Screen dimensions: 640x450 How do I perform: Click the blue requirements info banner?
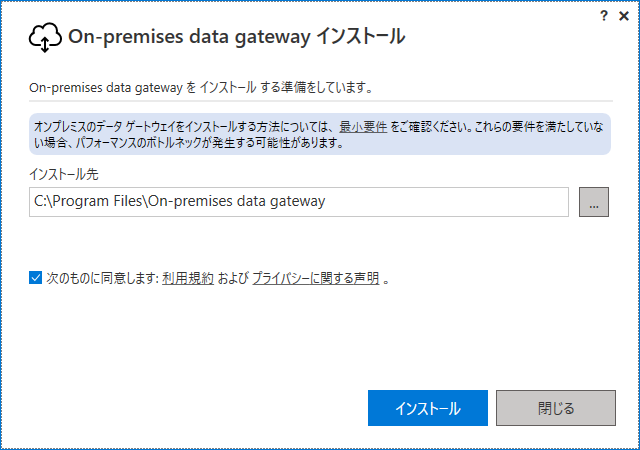320,134
